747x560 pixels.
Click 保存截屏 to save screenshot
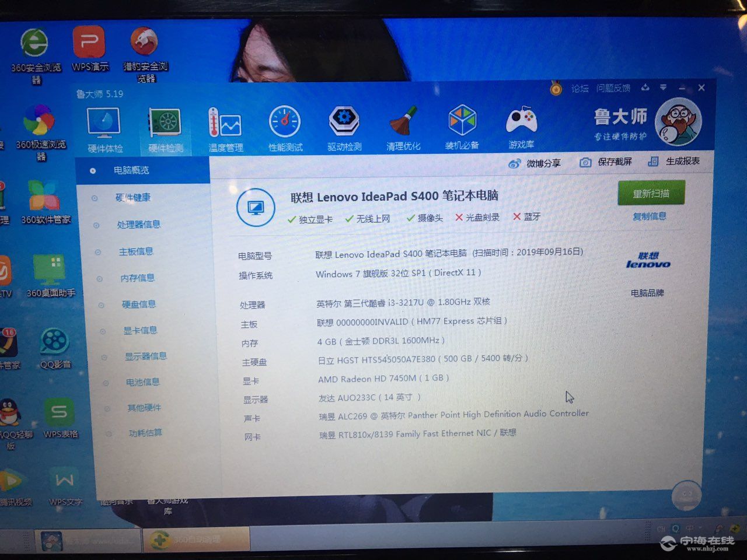click(605, 162)
